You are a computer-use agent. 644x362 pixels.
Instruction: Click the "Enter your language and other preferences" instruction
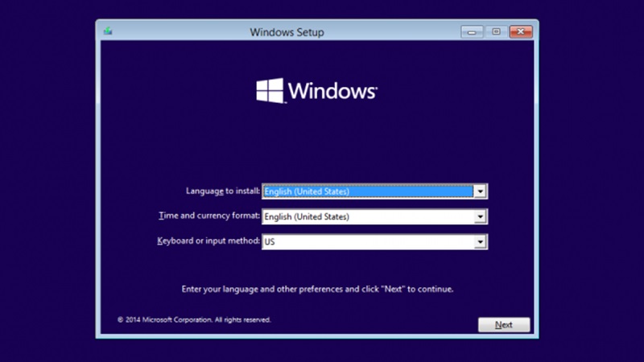click(317, 289)
